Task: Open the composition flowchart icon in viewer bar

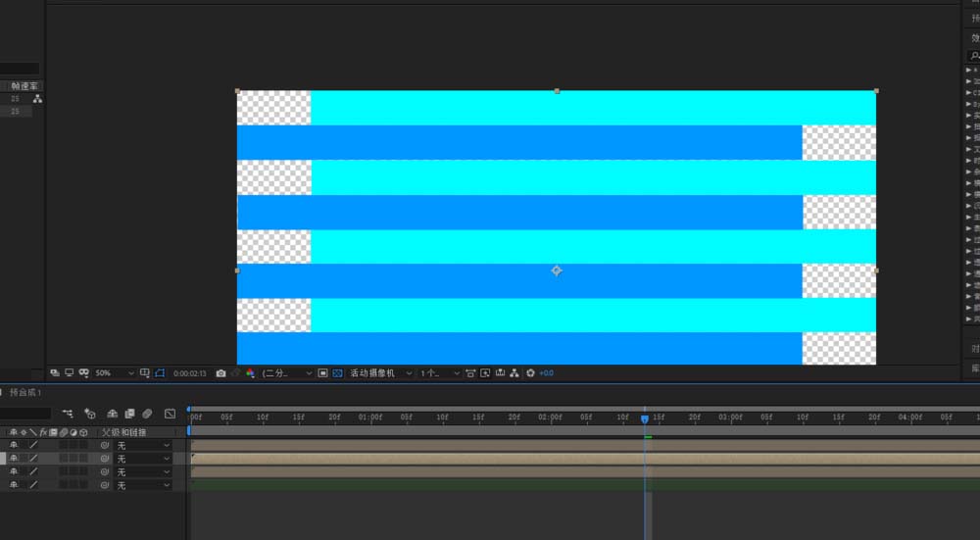Action: [x=514, y=373]
